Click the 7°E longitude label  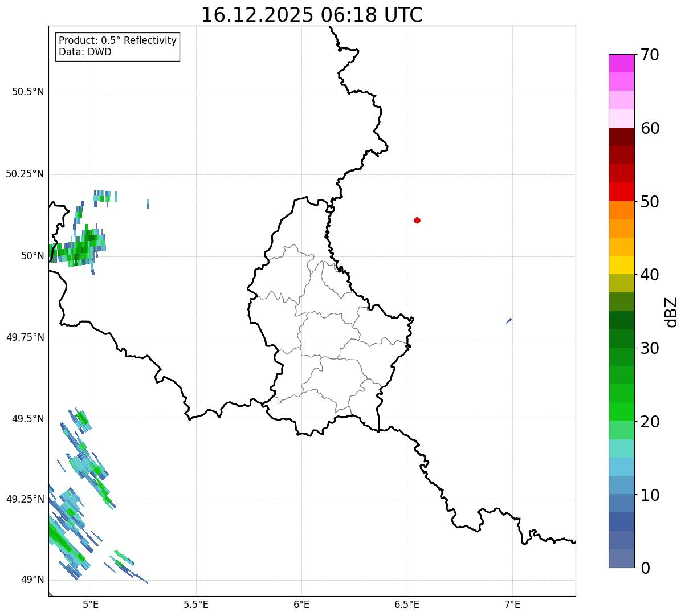pos(512,604)
